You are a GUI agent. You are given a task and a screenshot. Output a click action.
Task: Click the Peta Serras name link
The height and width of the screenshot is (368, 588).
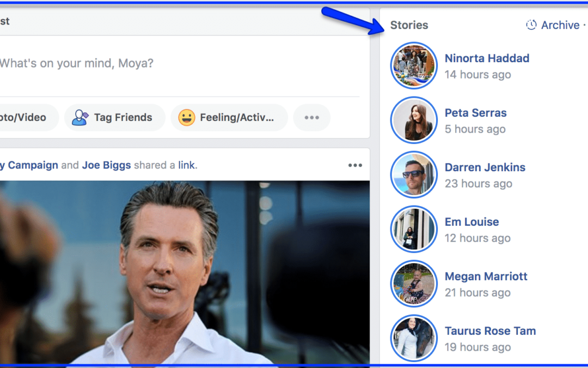point(475,113)
